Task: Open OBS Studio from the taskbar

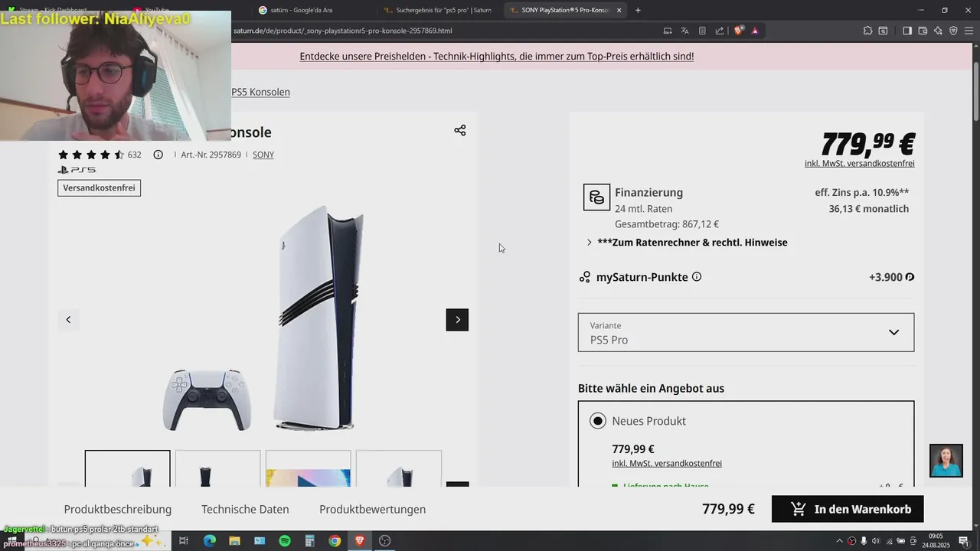Action: (x=385, y=541)
